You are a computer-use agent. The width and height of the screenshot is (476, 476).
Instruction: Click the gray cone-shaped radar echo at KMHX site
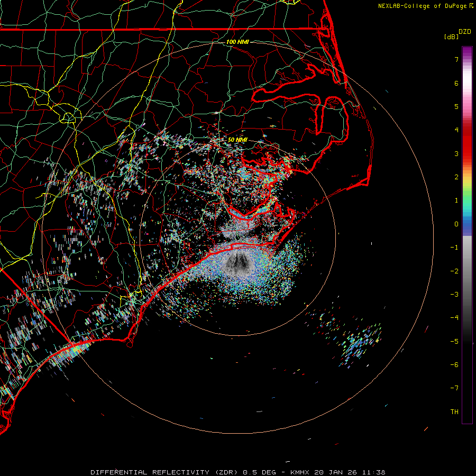click(x=237, y=262)
